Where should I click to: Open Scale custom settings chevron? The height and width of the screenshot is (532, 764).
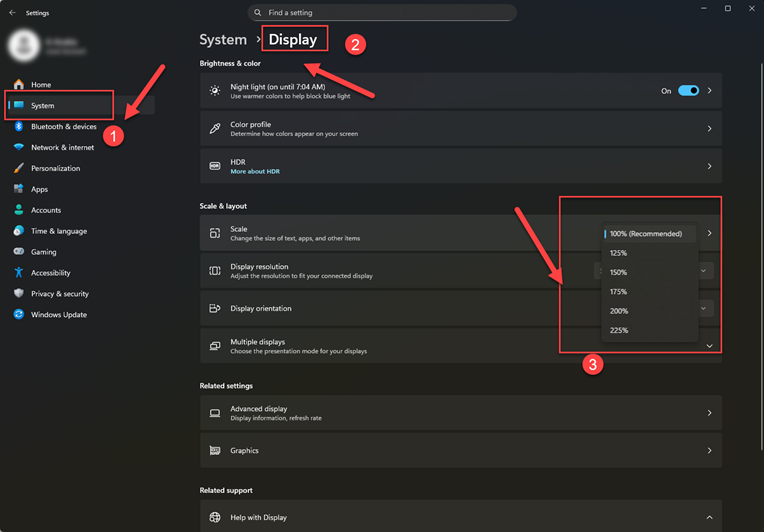pos(709,233)
